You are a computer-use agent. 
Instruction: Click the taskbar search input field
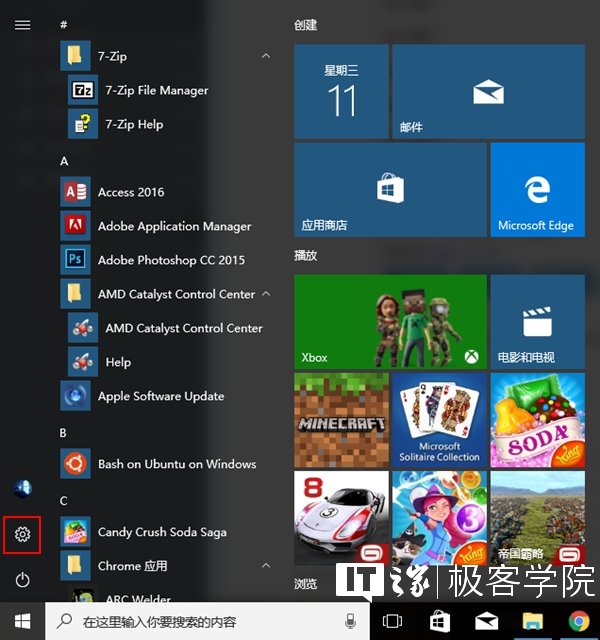(200, 621)
